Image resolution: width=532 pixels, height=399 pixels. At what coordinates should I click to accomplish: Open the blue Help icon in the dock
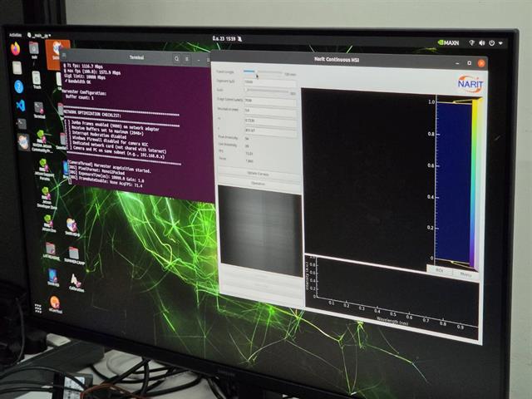point(18,86)
